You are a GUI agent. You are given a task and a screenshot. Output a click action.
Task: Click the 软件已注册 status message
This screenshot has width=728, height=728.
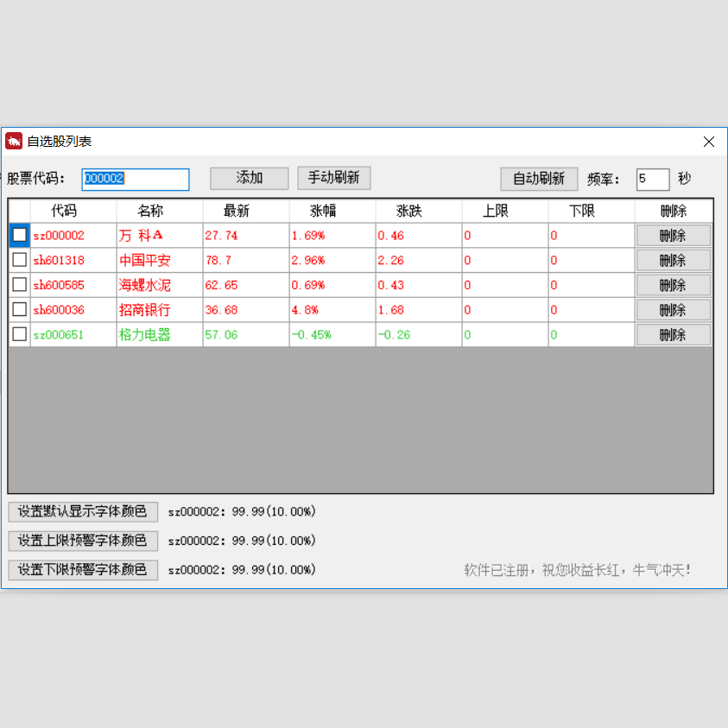point(578,570)
